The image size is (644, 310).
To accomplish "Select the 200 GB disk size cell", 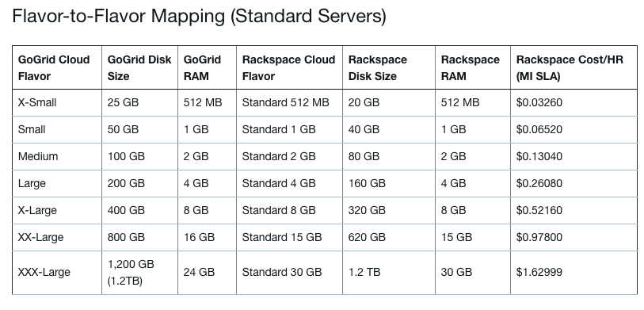I will [139, 183].
